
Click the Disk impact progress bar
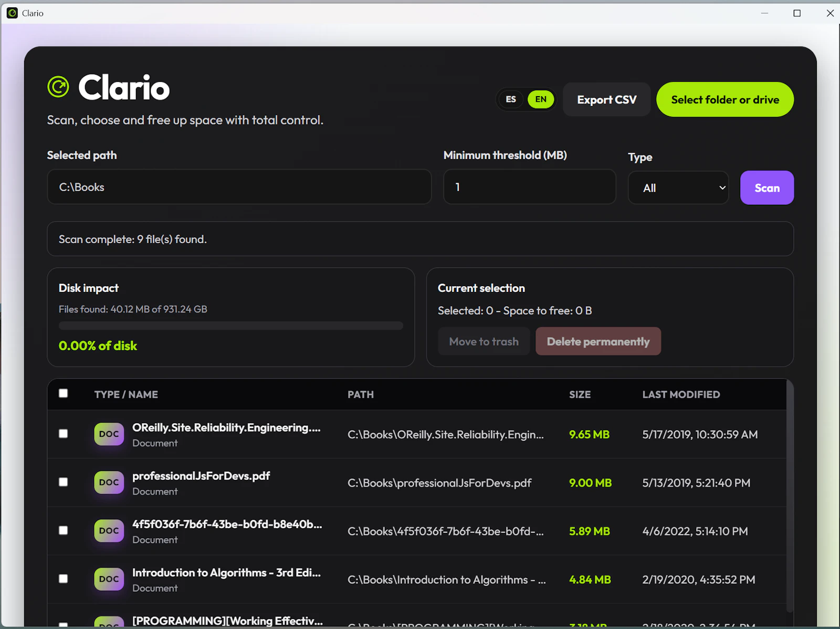pos(231,326)
